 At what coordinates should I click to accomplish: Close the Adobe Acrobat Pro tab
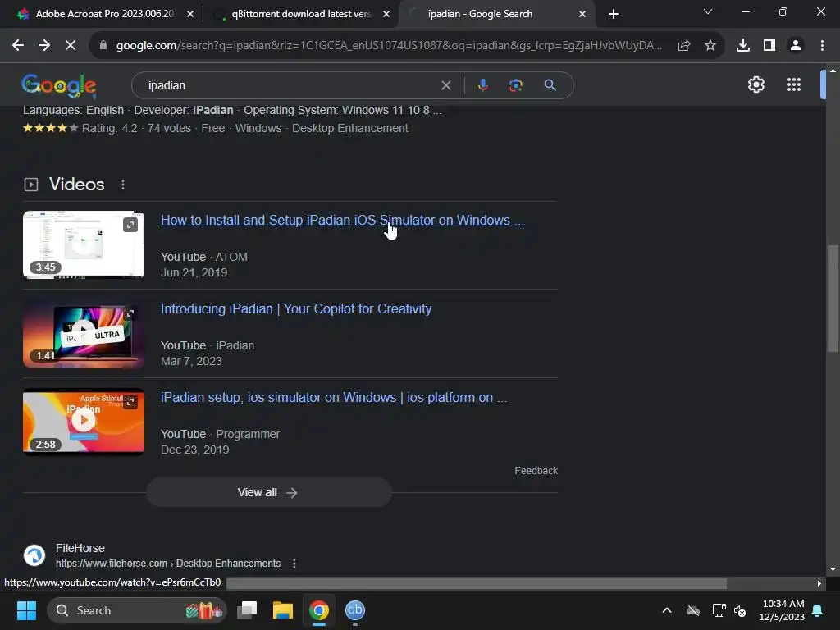[x=190, y=14]
